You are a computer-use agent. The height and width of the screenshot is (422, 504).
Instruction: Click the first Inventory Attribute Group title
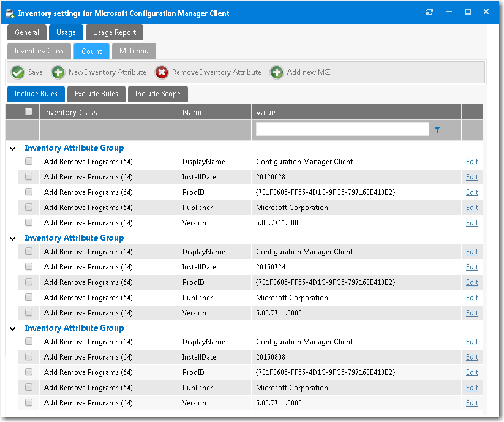74,148
